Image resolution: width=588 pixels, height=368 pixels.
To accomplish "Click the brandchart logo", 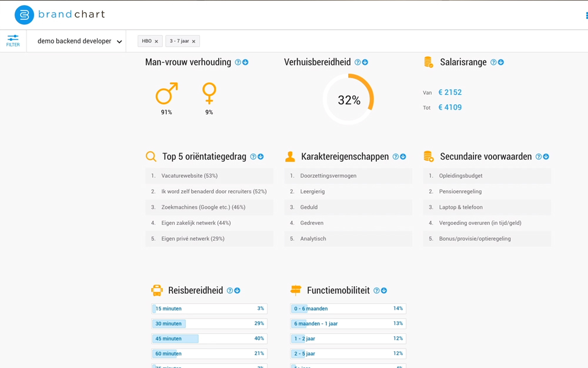I will click(59, 15).
